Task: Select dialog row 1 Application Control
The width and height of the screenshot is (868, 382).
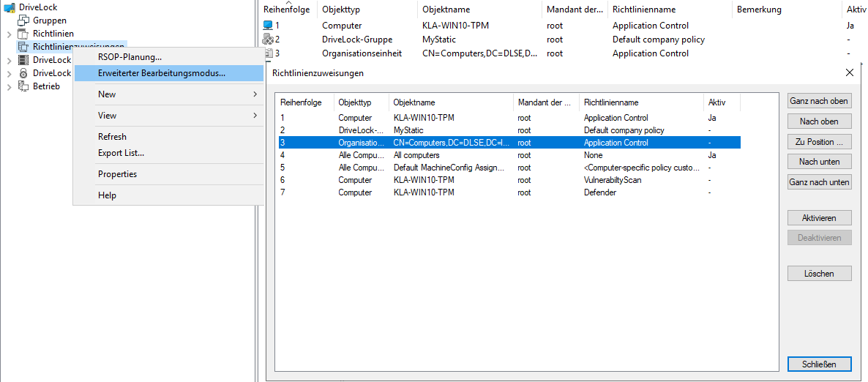Action: coord(509,118)
